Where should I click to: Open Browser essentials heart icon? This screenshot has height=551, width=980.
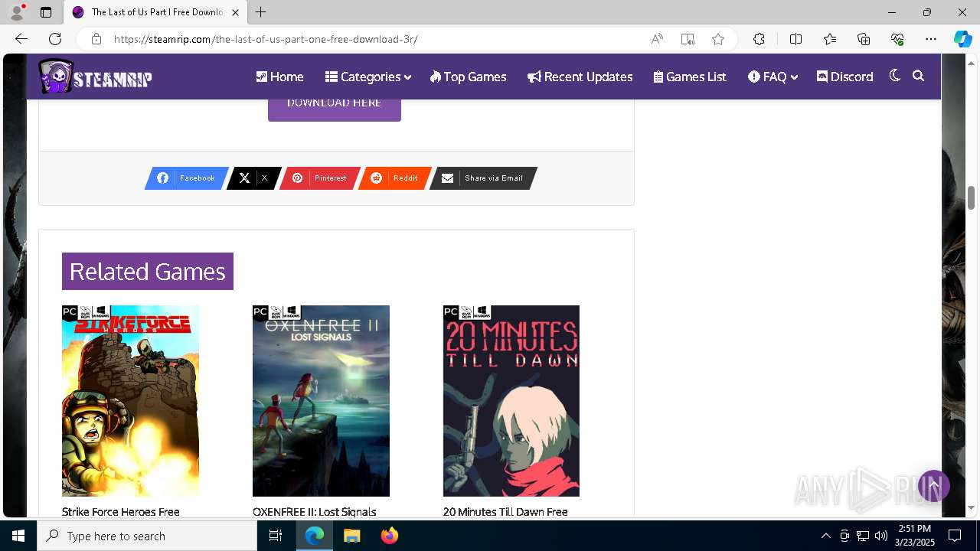click(897, 39)
